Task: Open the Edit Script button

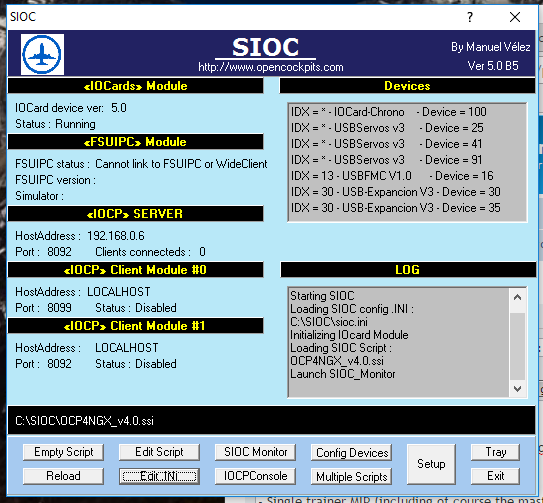Action: tap(159, 452)
